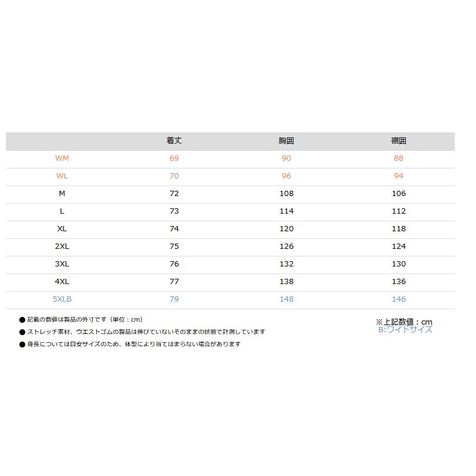Viewport: 476px width, 476px height.
Task: Click the blue B:ワイドサイズ note
Action: 405,330
